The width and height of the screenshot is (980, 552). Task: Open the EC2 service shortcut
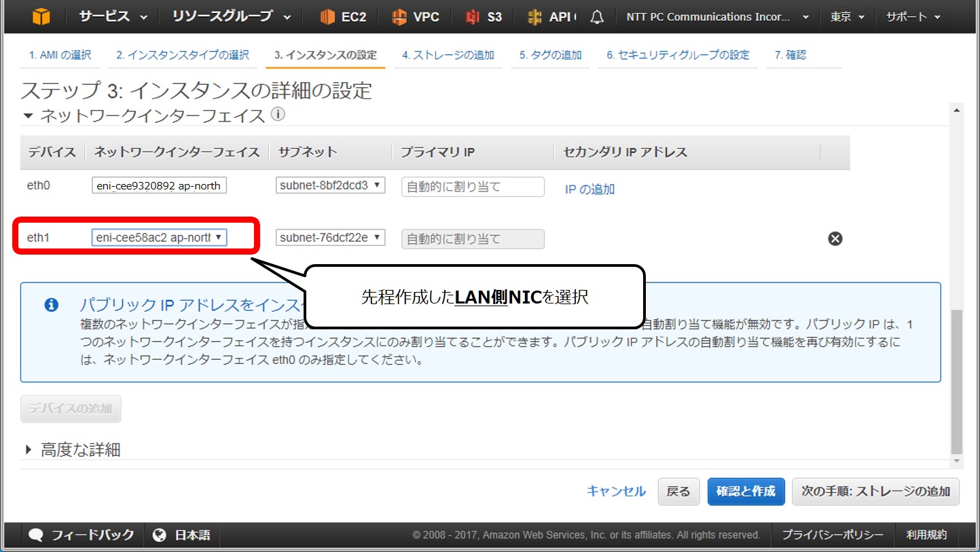click(x=344, y=17)
